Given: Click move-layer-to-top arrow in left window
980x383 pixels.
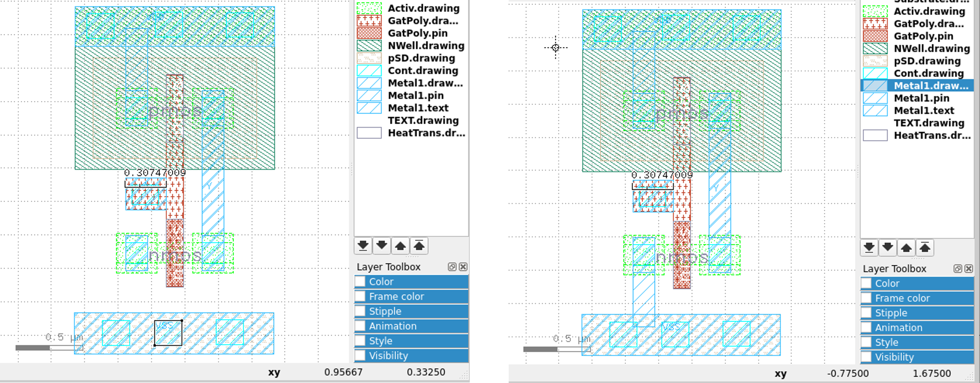Looking at the screenshot, I should (x=419, y=246).
